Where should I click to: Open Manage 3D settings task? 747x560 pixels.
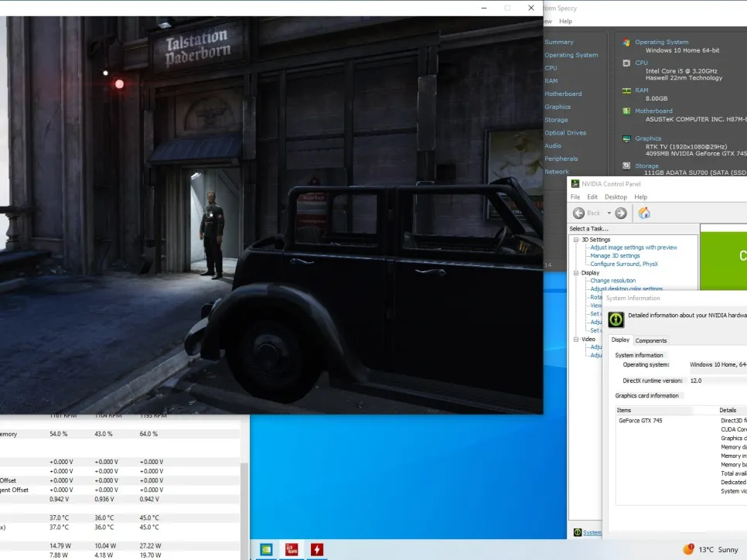(615, 255)
